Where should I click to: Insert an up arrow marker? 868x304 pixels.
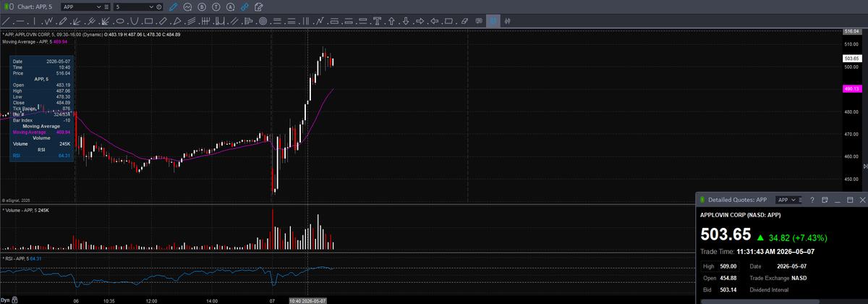pyautogui.click(x=391, y=21)
